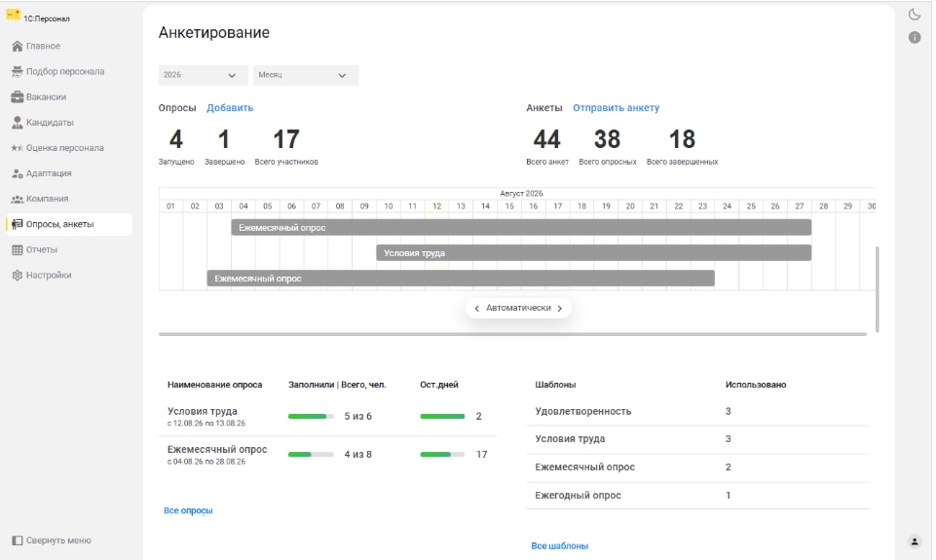The image size is (936, 560).
Task: Click the 1С:Персонал logo icon
Action: [x=13, y=15]
